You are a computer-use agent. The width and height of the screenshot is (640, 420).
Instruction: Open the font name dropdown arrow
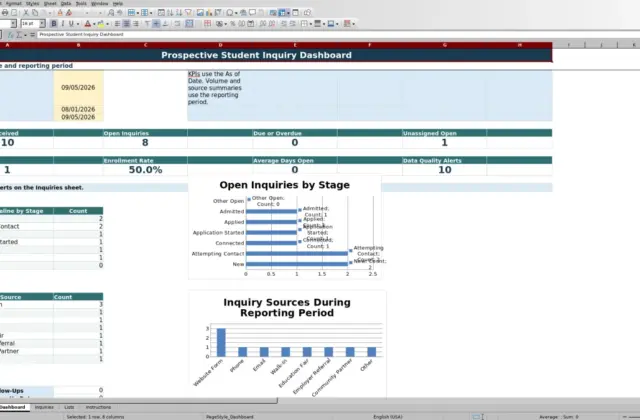click(x=13, y=24)
